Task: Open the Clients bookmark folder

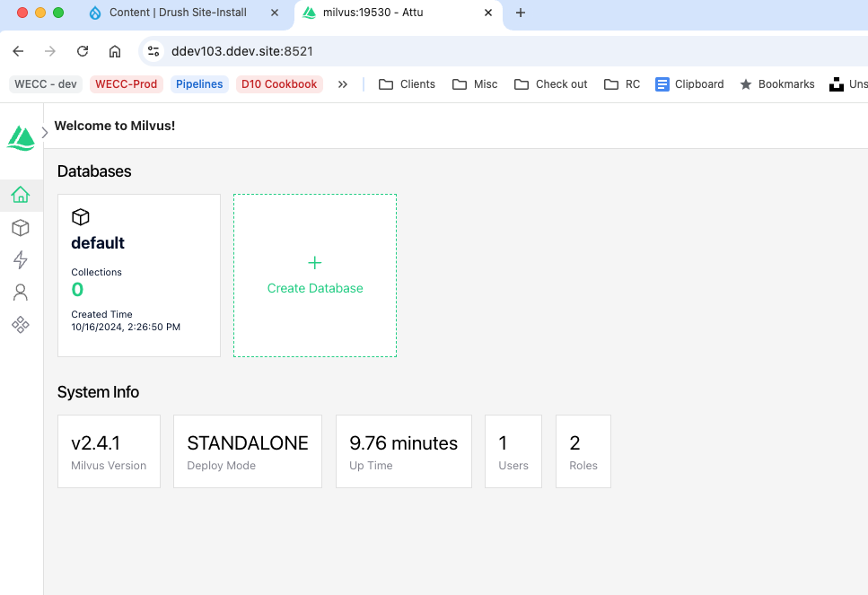Action: coord(407,84)
